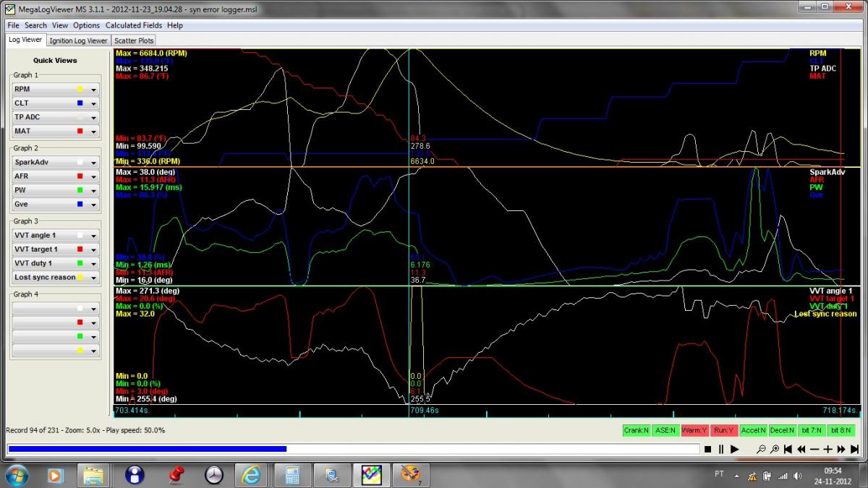Viewport: 868px width, 488px height.
Task: Open the RPM field dropdown
Action: tap(93, 90)
